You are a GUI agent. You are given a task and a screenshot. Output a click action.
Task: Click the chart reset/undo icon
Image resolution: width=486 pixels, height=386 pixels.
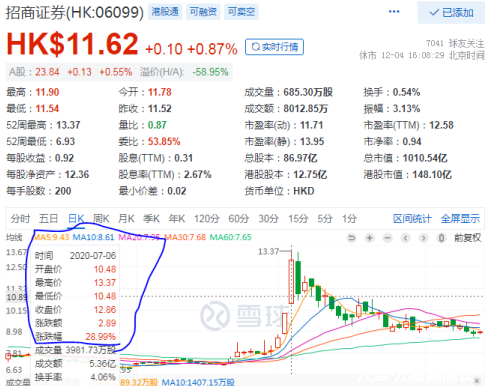[351, 238]
